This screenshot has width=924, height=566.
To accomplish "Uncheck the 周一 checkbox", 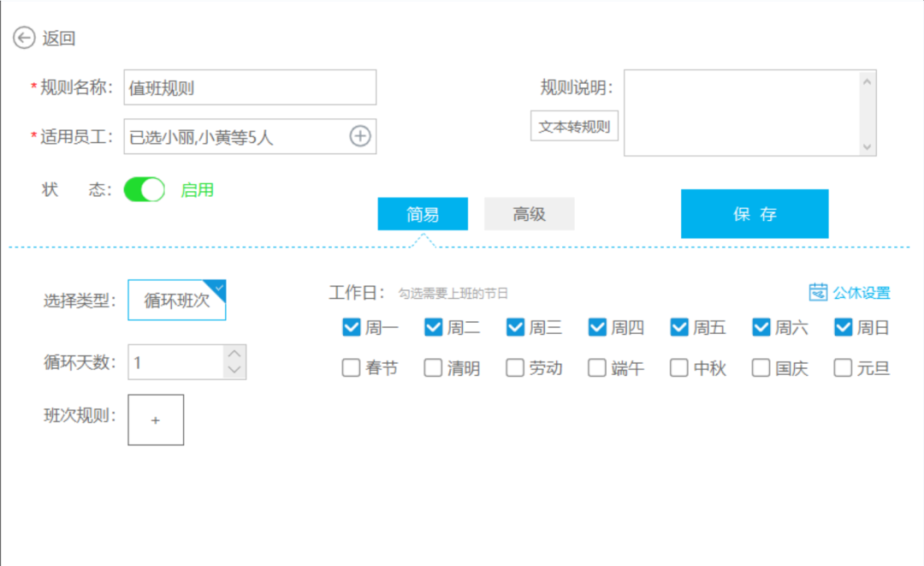I will pos(352,327).
